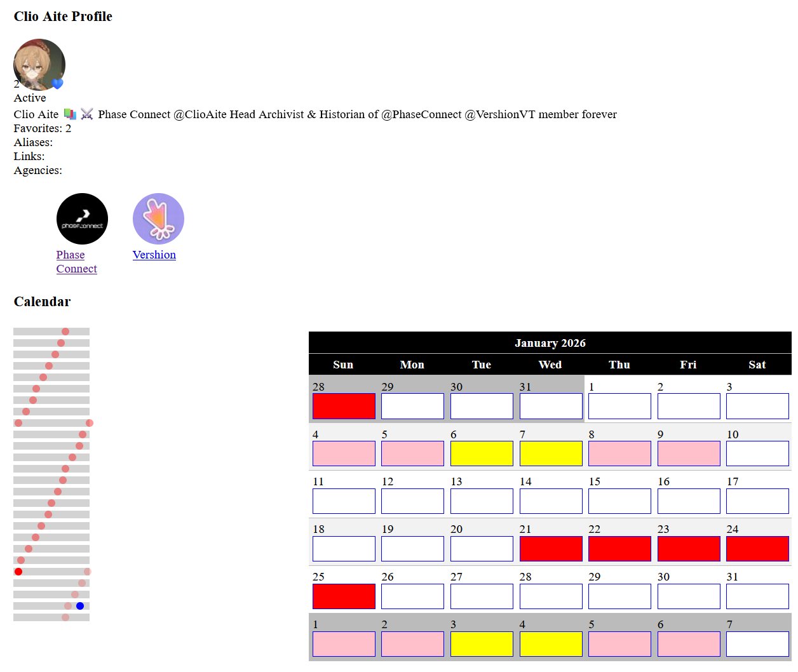Click Clio Aite's profile avatar
This screenshot has height=672, width=798.
click(39, 65)
